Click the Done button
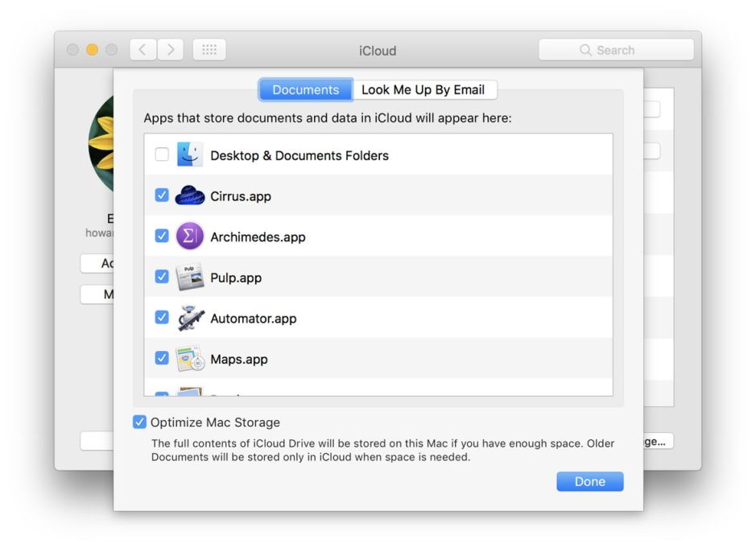756x548 pixels. (589, 481)
